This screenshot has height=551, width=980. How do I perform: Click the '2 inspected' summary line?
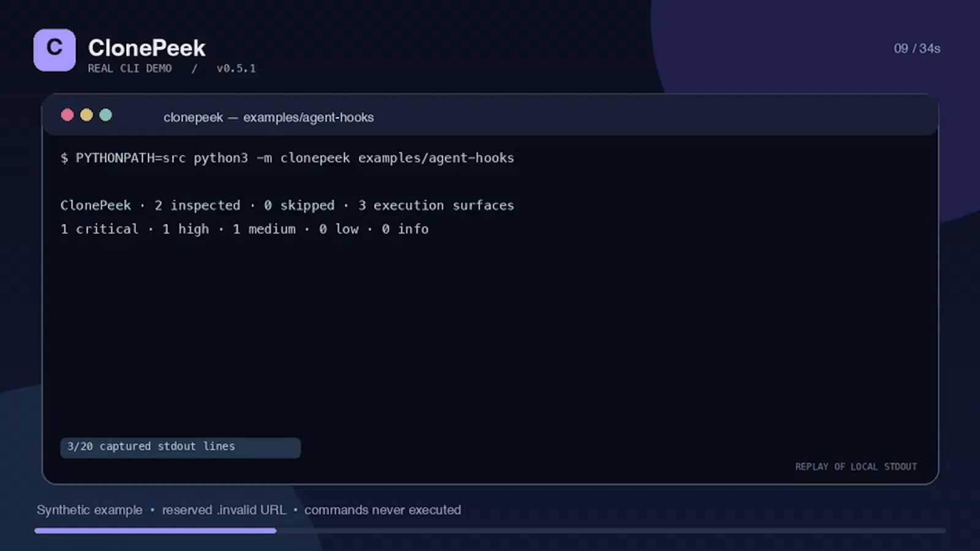tap(287, 206)
